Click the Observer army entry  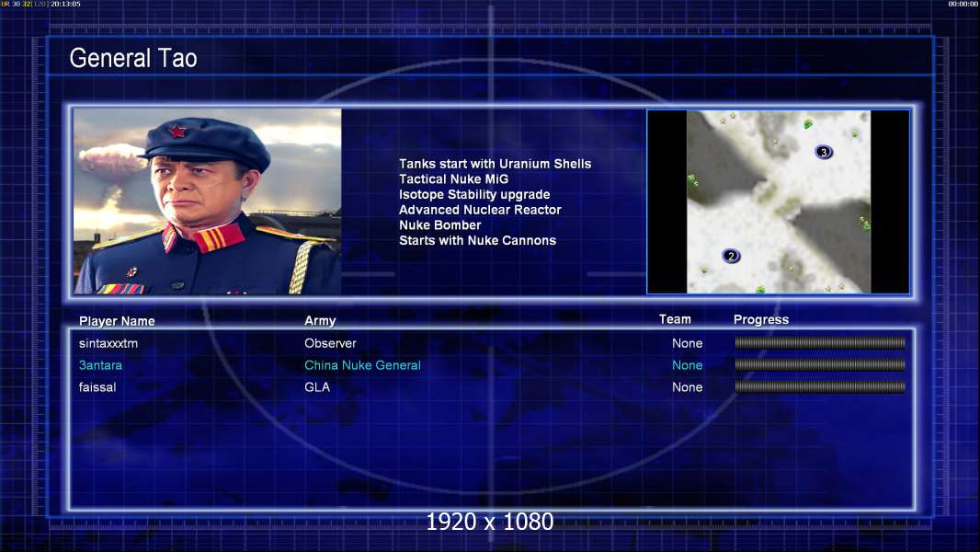[x=330, y=343]
